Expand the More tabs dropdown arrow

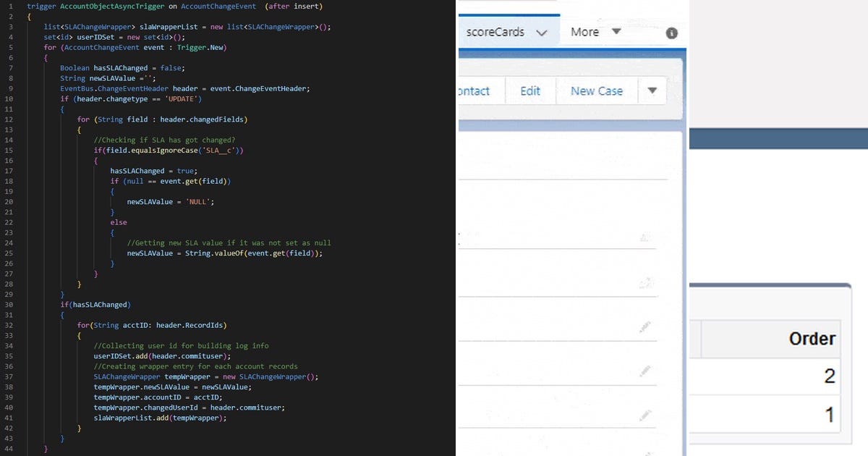616,32
